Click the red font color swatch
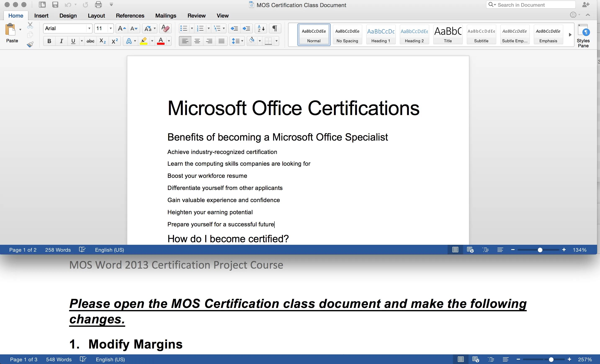Viewport: 600px width, 364px height. tap(161, 41)
